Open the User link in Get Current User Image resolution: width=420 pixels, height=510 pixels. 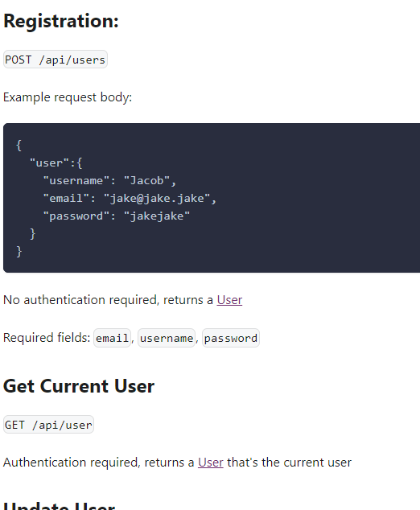(211, 463)
